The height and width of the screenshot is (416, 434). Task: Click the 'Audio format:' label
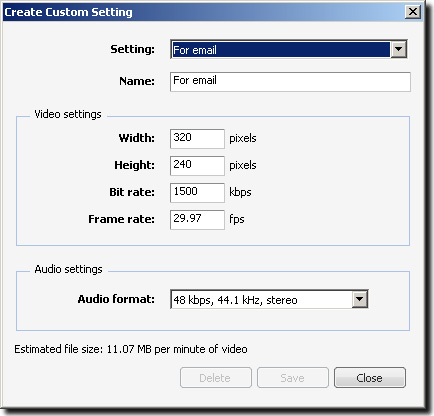click(116, 299)
